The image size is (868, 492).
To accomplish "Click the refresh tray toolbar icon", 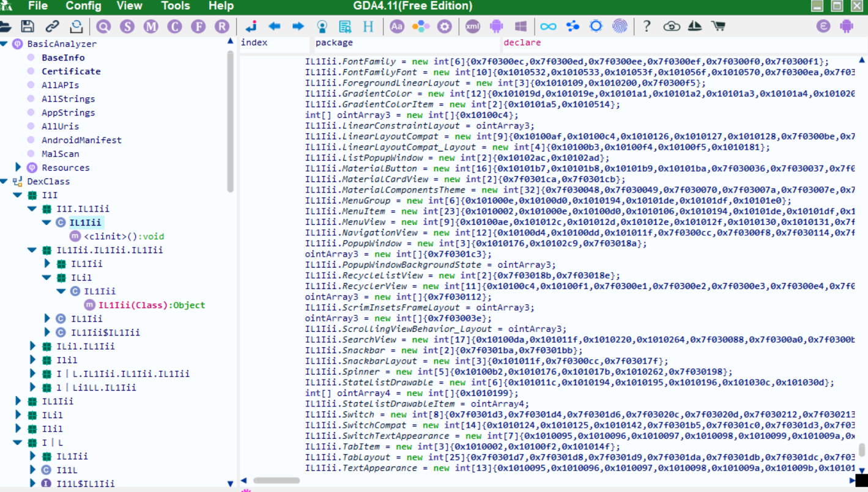I will pos(76,26).
